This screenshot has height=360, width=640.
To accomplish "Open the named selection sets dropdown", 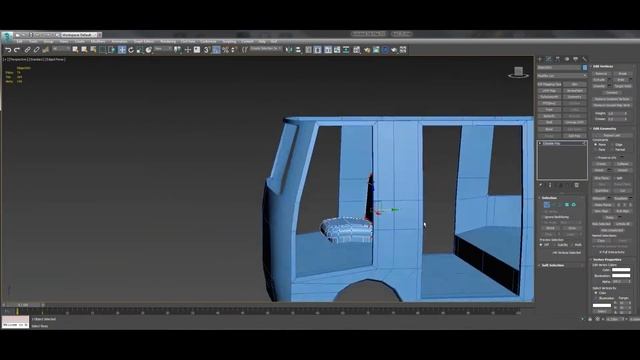I will tap(265, 49).
